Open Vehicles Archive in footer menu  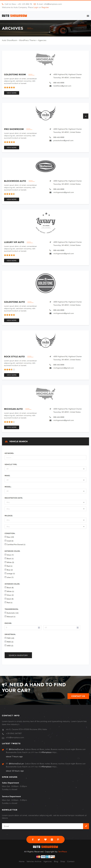point(34,861)
